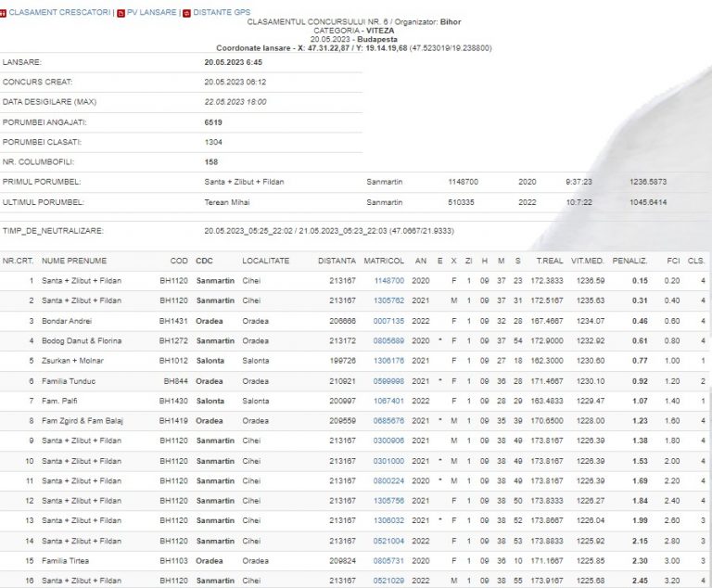
Task: Click the LOCALITATE column header
Action: pos(266,262)
